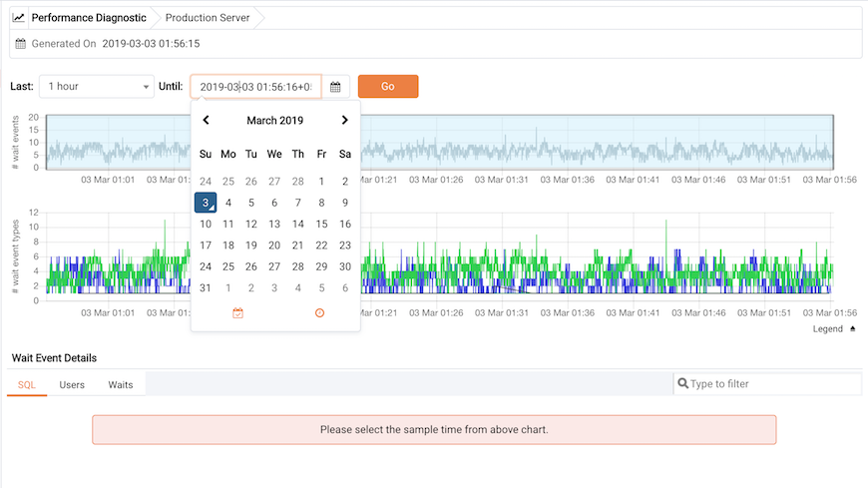The width and height of the screenshot is (868, 488).
Task: Switch to the Users tab
Action: click(72, 384)
